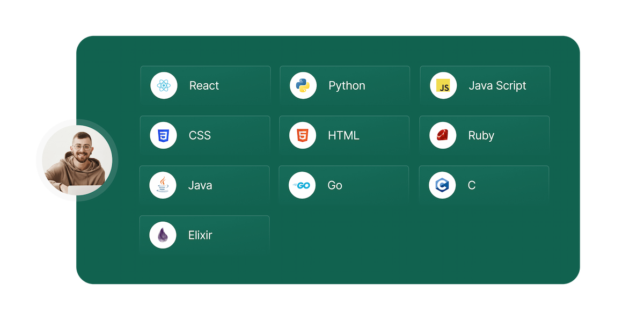
Task: Click the Python logo icon
Action: click(302, 85)
